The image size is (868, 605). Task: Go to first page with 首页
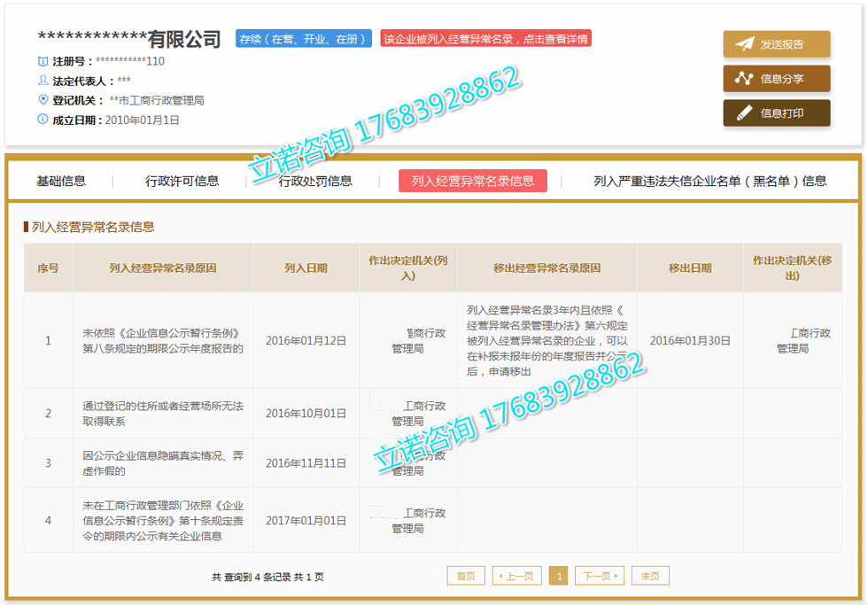[466, 576]
